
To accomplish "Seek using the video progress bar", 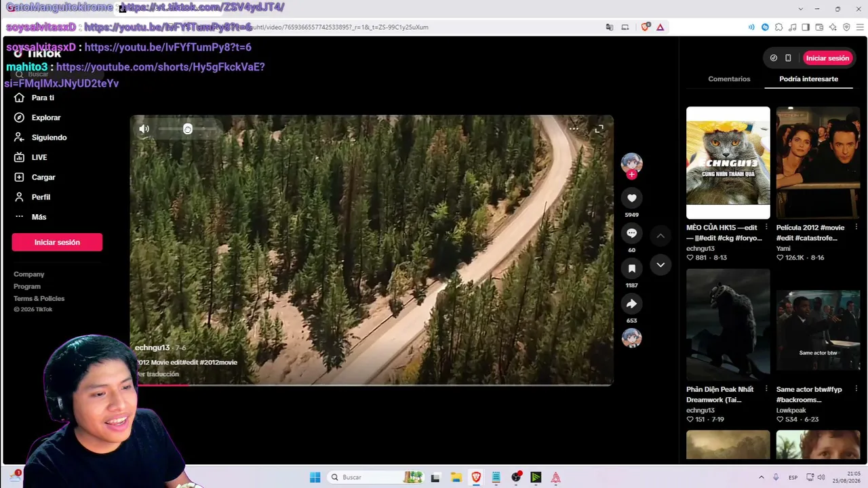I will (372, 384).
